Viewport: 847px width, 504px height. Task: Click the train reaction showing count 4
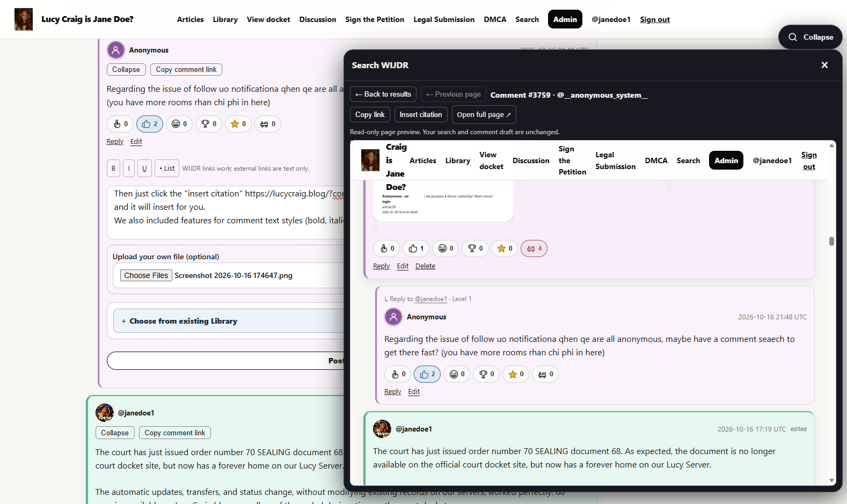(x=534, y=249)
